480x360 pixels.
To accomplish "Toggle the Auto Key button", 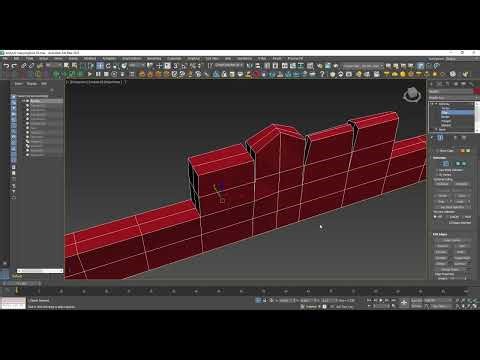I will [417, 300].
